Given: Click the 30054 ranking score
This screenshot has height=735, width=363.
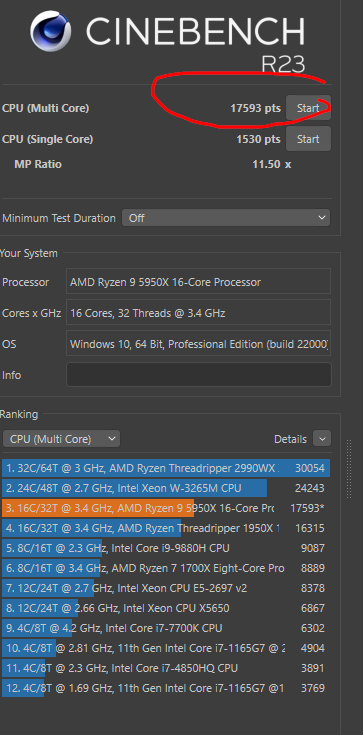Looking at the screenshot, I should pos(310,468).
